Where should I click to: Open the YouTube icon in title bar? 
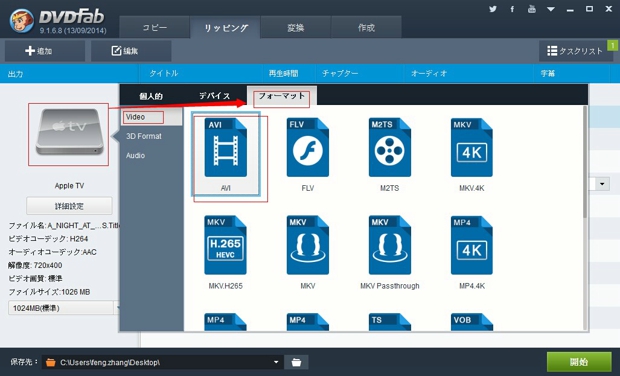(x=531, y=9)
